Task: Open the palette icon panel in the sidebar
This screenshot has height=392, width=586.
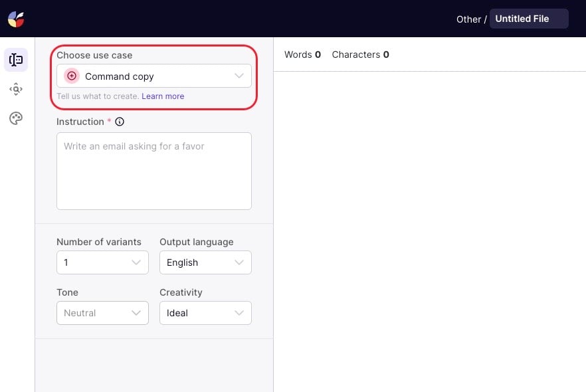Action: coord(16,118)
